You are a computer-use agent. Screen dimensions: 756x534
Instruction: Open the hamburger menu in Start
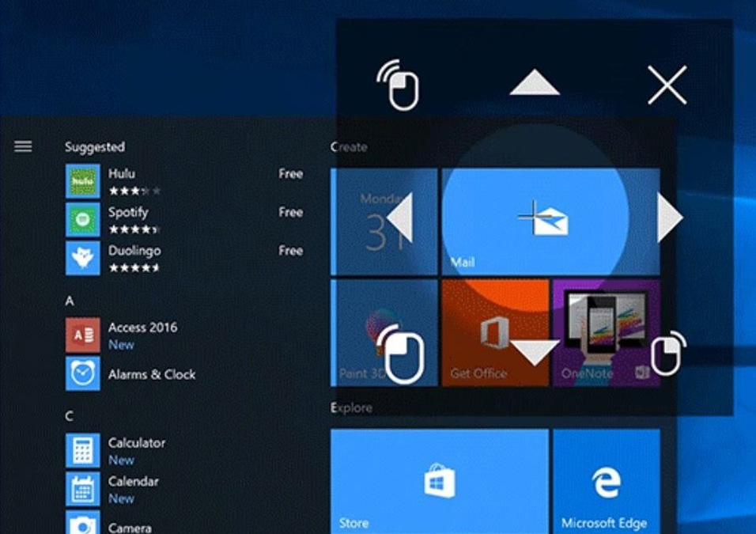(x=23, y=146)
